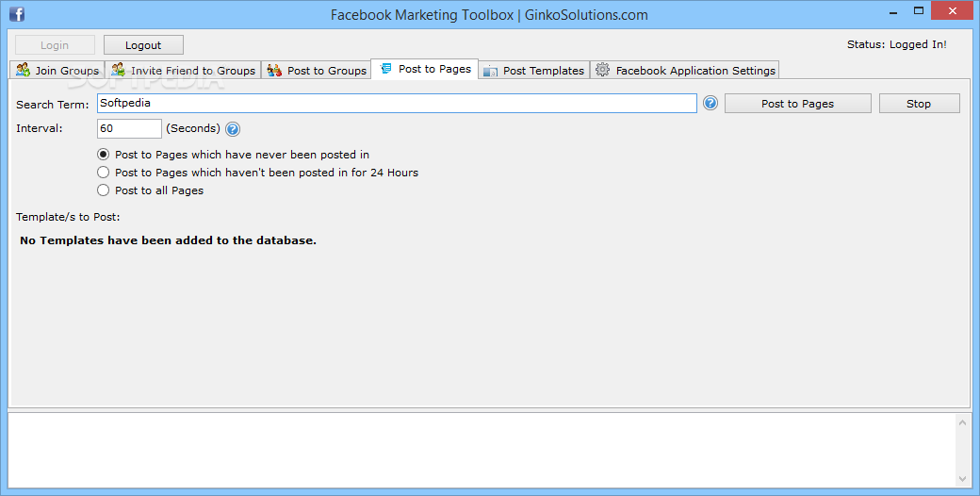This screenshot has width=980, height=496.
Task: Open the Post Templates tab
Action: coord(534,70)
